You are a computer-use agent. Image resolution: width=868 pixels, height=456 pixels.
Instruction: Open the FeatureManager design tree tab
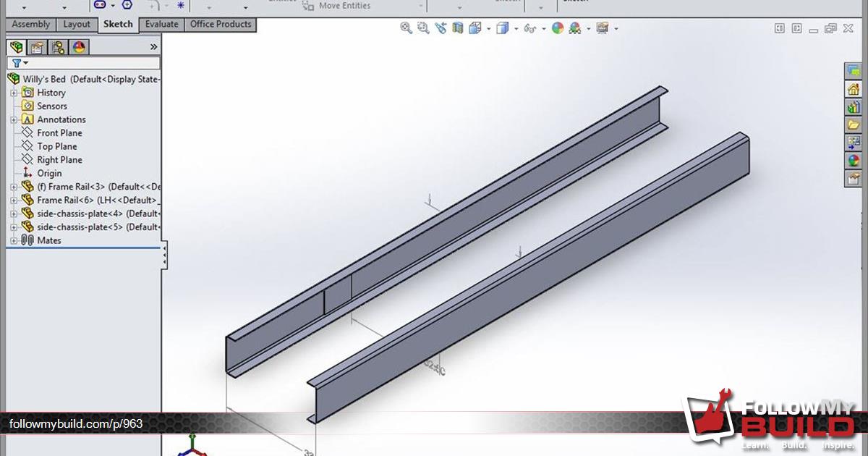[x=16, y=47]
